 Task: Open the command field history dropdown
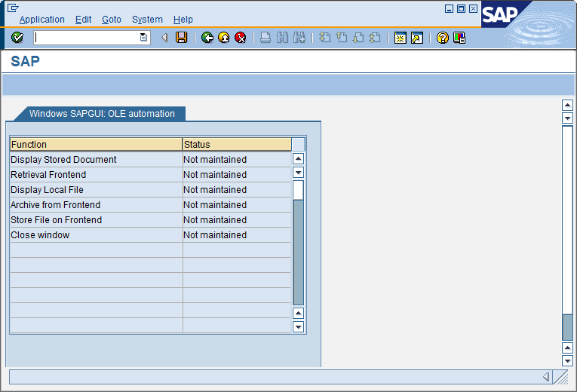point(143,38)
